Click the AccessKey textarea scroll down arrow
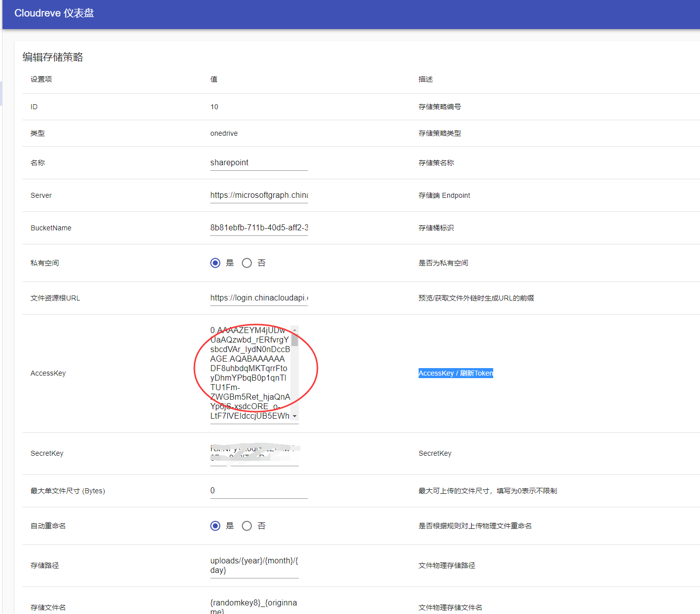This screenshot has width=700, height=614. coord(295,416)
